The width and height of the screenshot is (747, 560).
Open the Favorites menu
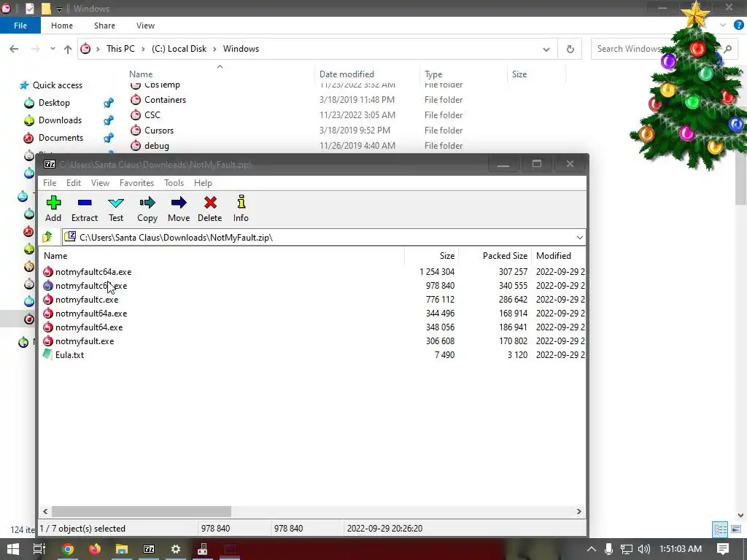pos(136,183)
